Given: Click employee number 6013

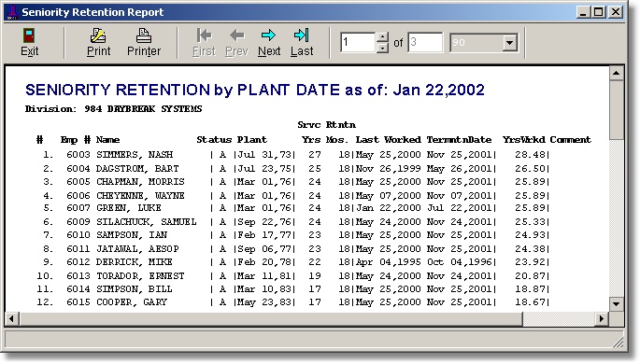Looking at the screenshot, I should (x=78, y=276).
